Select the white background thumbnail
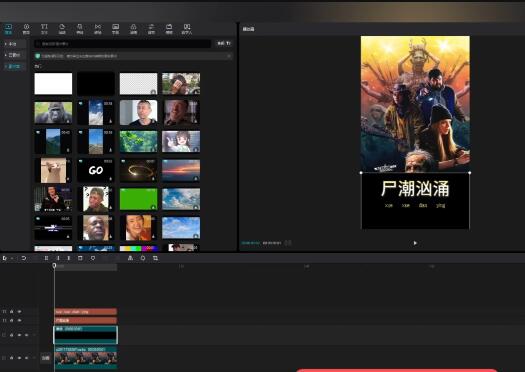This screenshot has height=372, width=525. pyautogui.click(x=53, y=84)
